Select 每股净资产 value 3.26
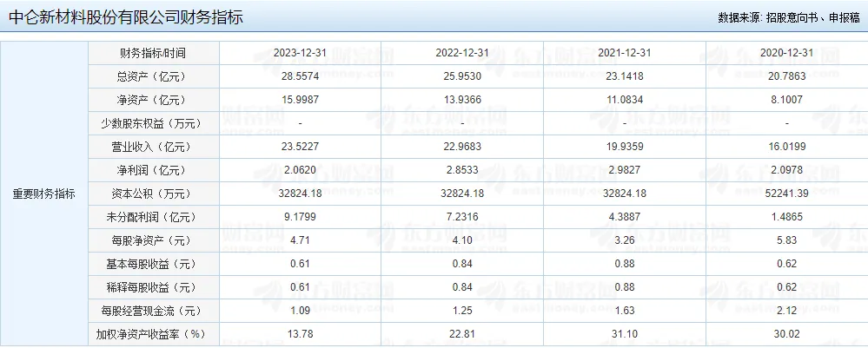 point(625,240)
